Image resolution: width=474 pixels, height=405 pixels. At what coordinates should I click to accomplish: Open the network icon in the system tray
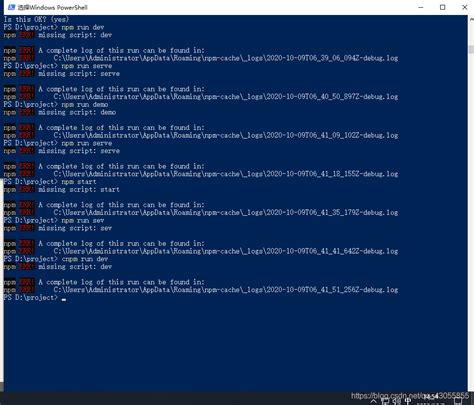(385, 401)
